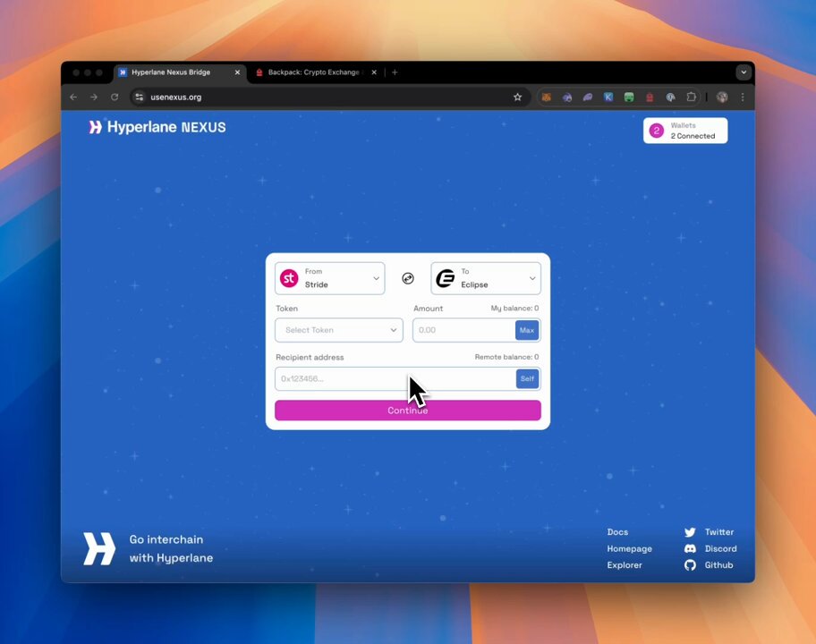Click the Twitter bird icon
Viewport: 816px width, 644px height.
click(x=690, y=532)
